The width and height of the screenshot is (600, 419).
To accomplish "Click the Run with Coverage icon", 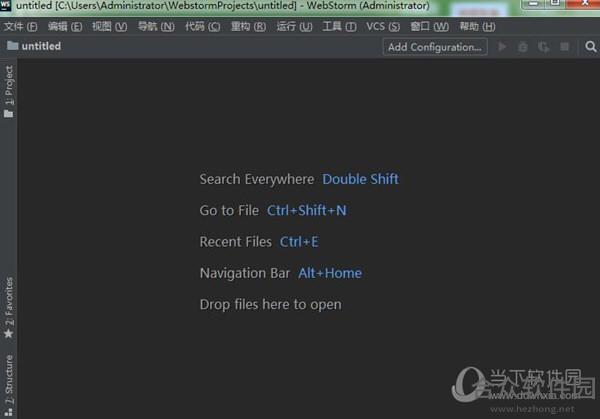I will (543, 47).
